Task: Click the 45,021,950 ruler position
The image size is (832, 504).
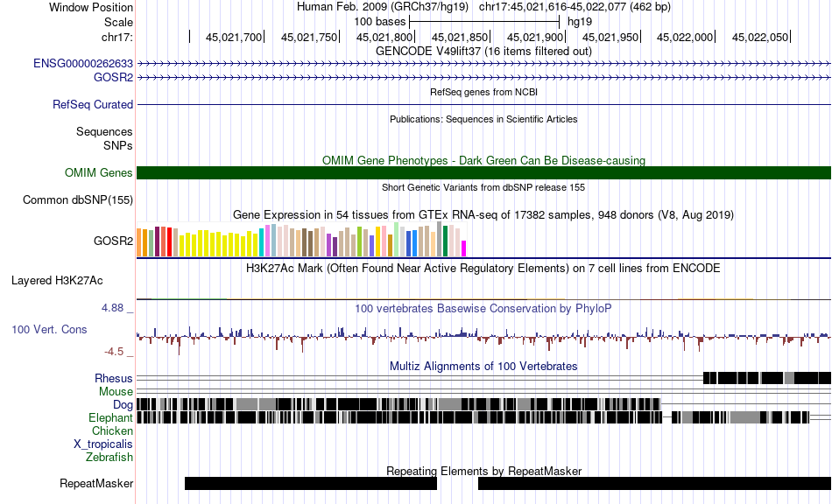Action: point(610,37)
